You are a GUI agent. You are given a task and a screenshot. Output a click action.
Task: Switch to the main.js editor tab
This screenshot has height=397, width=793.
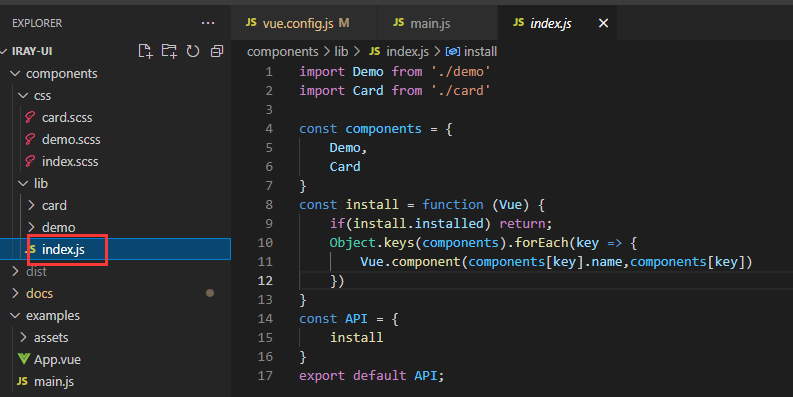(x=437, y=23)
